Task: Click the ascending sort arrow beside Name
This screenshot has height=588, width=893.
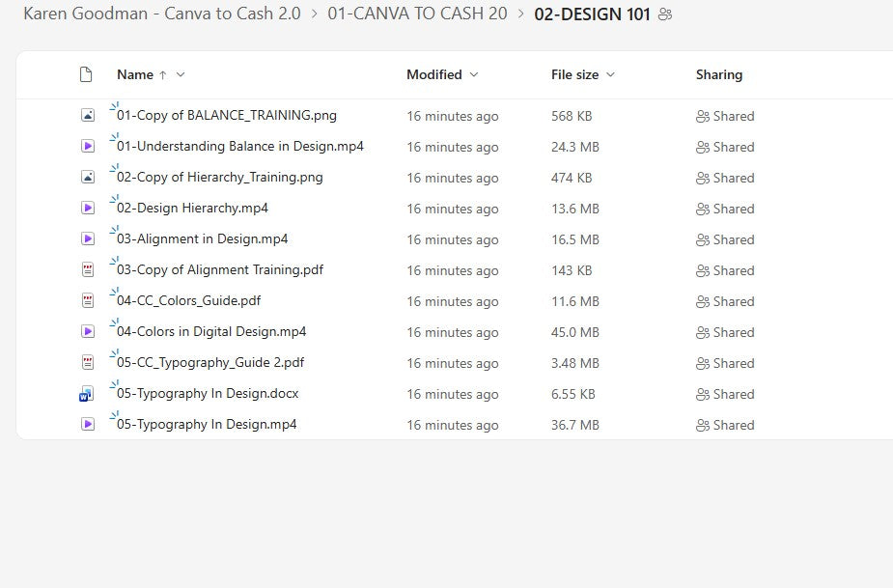Action: [163, 74]
